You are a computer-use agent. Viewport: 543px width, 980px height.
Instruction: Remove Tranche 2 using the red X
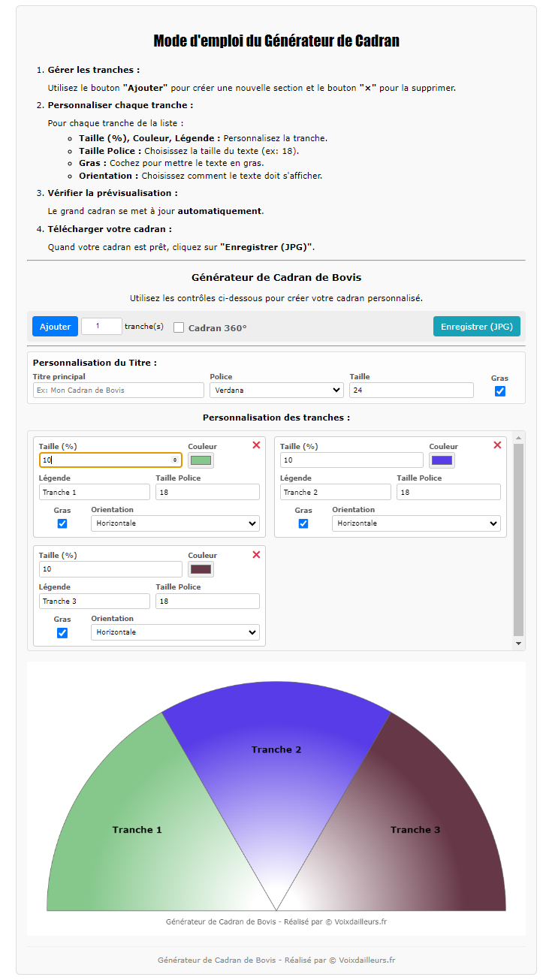[497, 445]
